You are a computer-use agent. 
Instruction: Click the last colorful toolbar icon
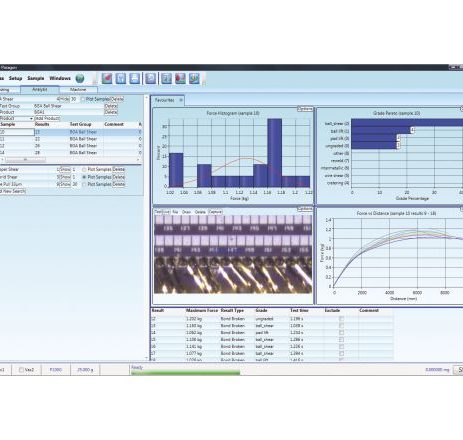tap(194, 79)
